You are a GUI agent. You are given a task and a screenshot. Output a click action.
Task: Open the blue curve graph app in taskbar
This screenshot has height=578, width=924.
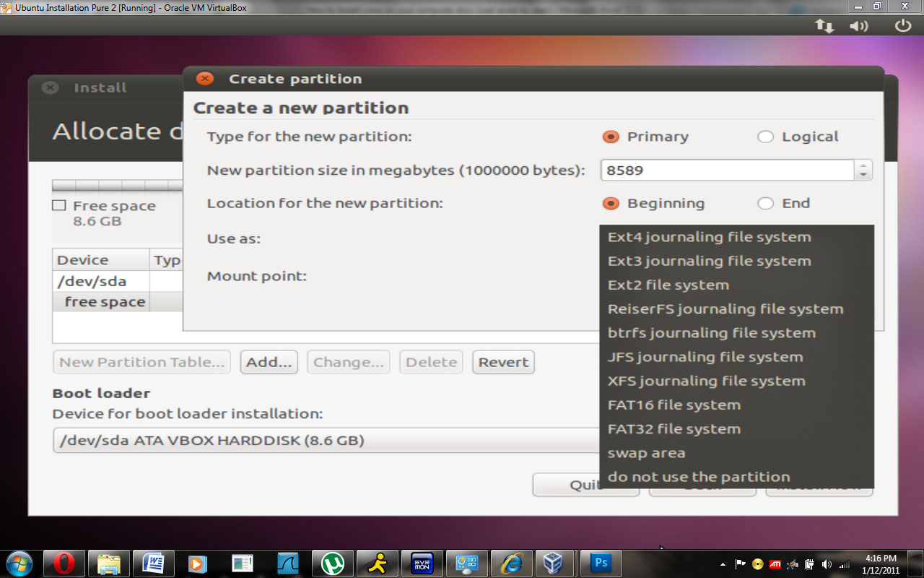(288, 563)
